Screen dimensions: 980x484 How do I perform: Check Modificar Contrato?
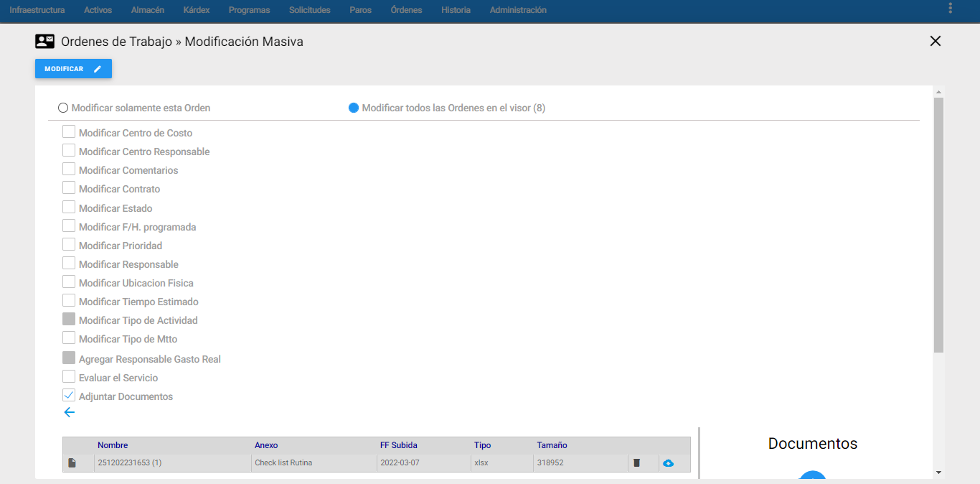(69, 188)
